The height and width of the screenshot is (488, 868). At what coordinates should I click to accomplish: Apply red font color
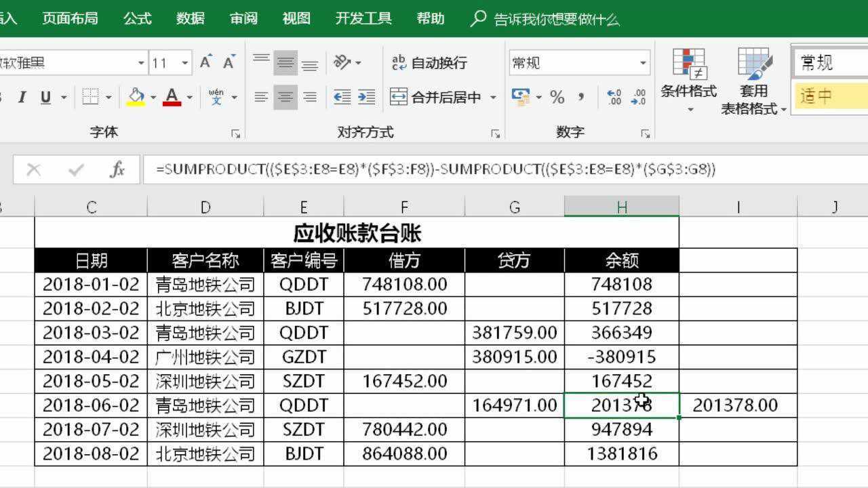tap(172, 98)
